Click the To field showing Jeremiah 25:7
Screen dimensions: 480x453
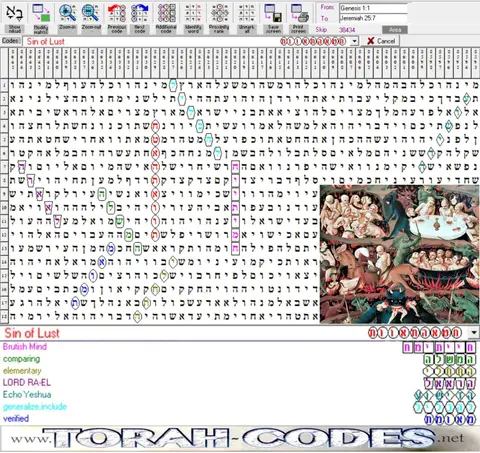[373, 18]
